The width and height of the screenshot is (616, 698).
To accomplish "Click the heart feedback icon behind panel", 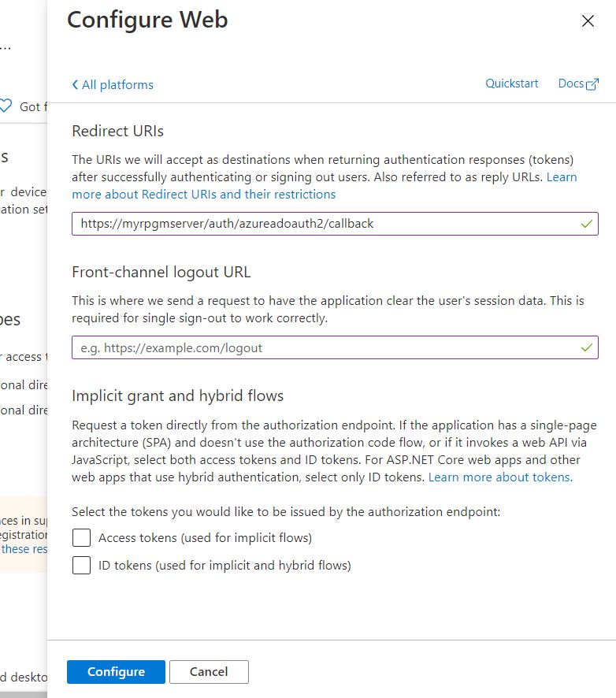I will tap(6, 106).
